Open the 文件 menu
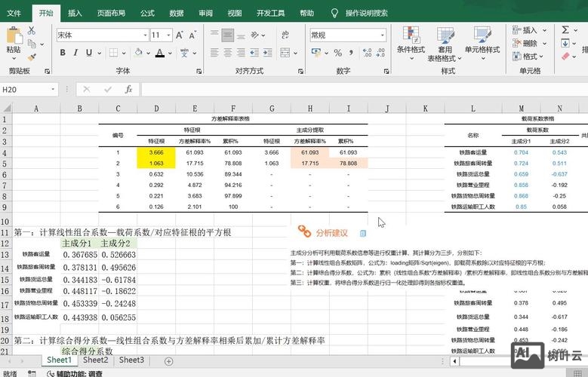 (14, 13)
